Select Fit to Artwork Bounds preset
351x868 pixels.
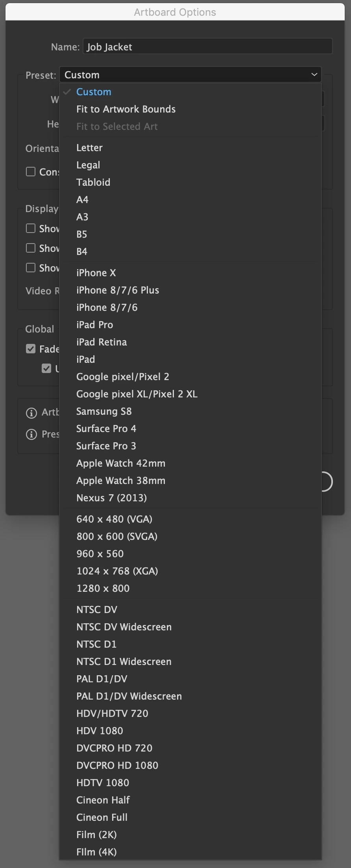pyautogui.click(x=190, y=109)
